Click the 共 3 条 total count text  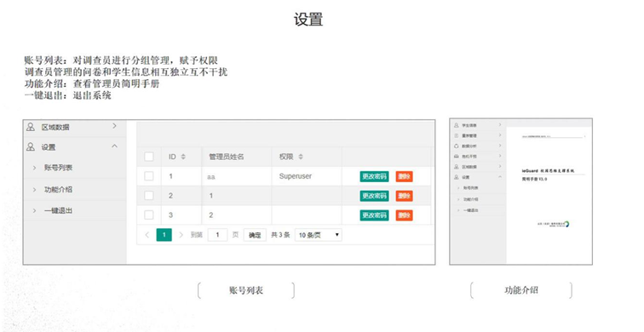tap(280, 235)
